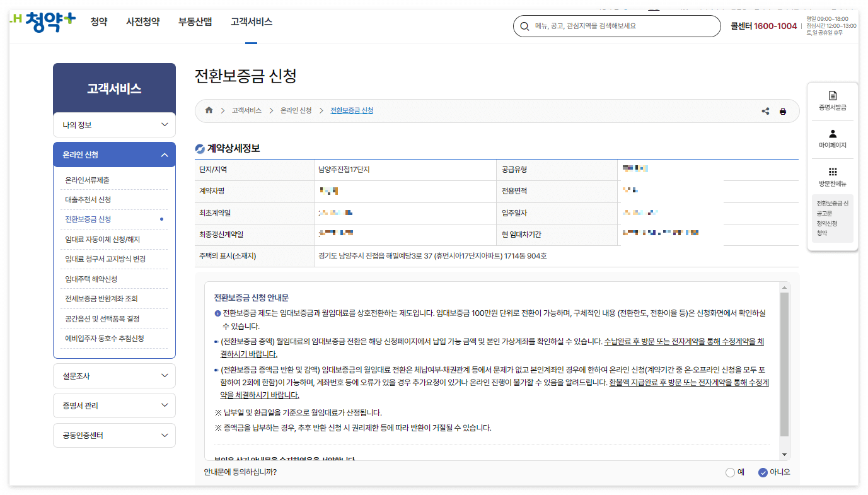
Task: Click the share icon in breadcrumb bar
Action: pyautogui.click(x=765, y=111)
